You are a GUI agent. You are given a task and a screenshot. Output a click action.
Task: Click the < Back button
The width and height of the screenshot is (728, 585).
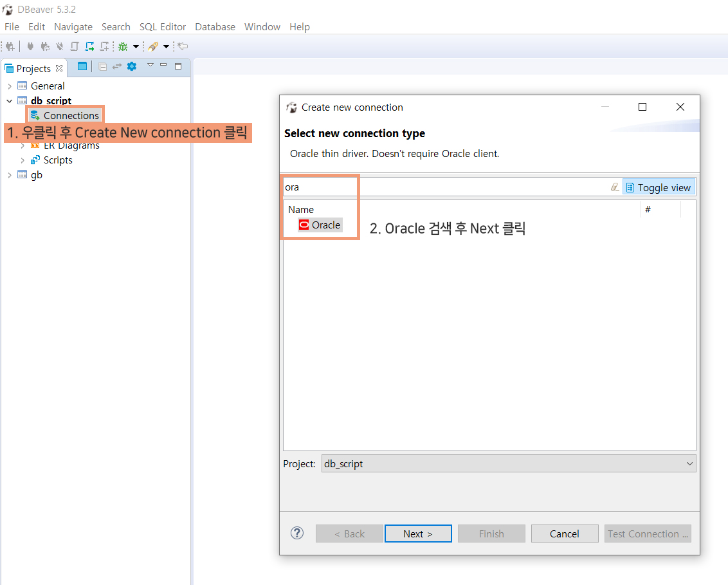(x=349, y=534)
